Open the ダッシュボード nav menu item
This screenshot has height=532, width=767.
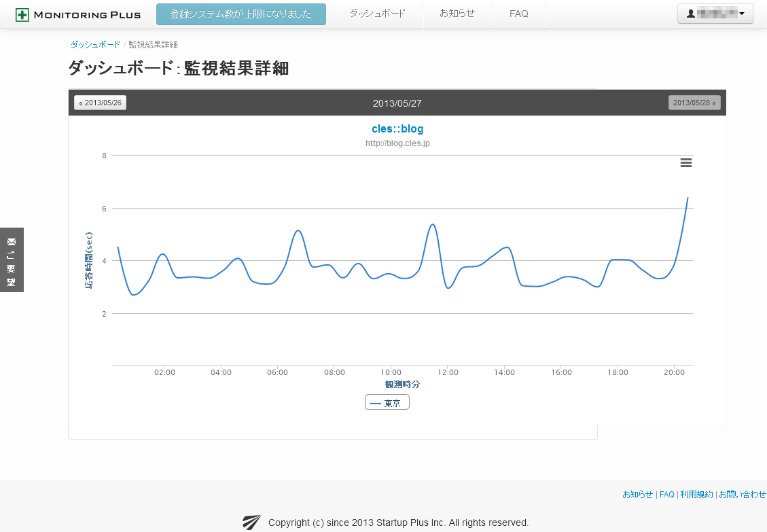(x=378, y=14)
